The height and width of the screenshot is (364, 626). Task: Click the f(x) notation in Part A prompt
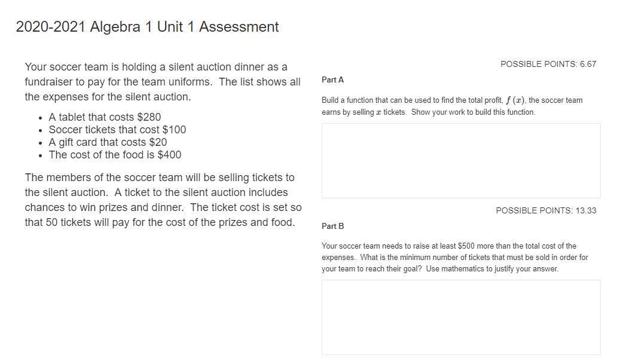click(x=515, y=100)
